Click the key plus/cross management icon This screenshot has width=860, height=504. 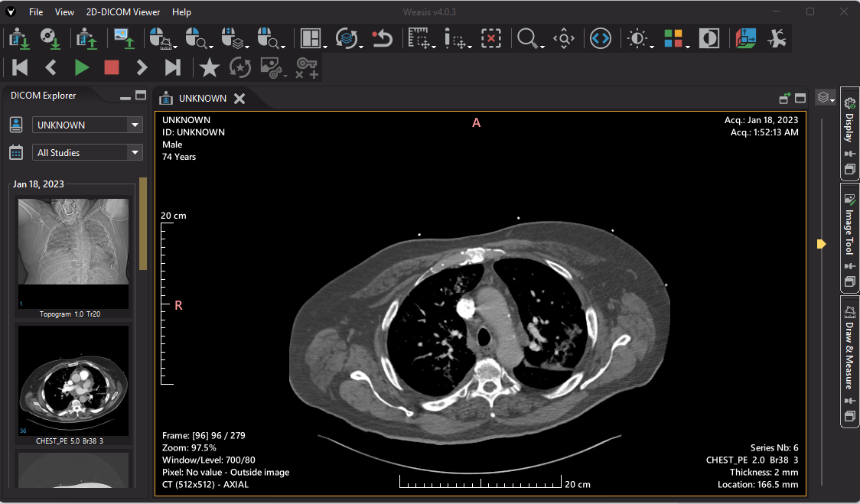(307, 68)
